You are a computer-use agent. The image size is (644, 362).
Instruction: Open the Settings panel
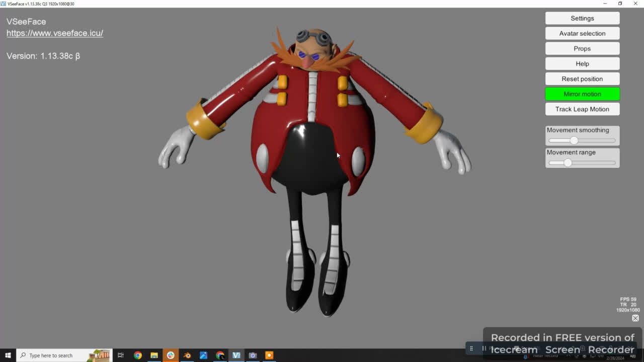582,18
